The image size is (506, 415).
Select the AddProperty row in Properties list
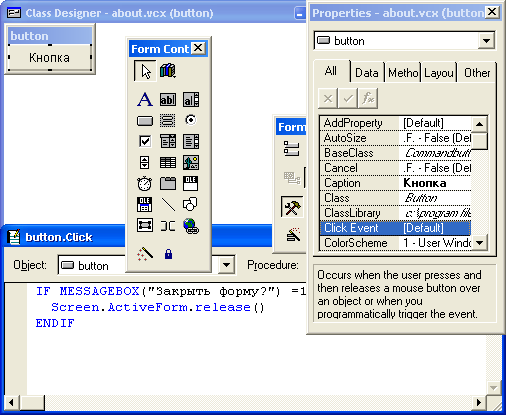point(395,123)
